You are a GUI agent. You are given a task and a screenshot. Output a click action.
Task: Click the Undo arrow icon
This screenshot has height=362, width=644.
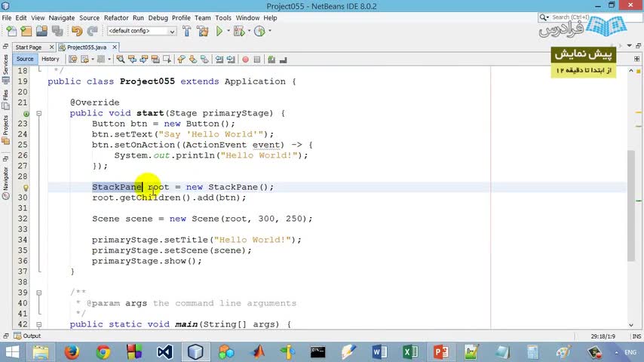point(77,31)
